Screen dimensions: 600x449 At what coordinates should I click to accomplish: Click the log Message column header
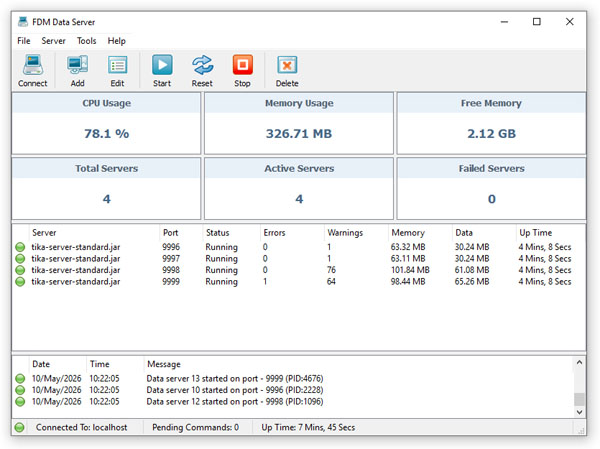tap(358, 364)
